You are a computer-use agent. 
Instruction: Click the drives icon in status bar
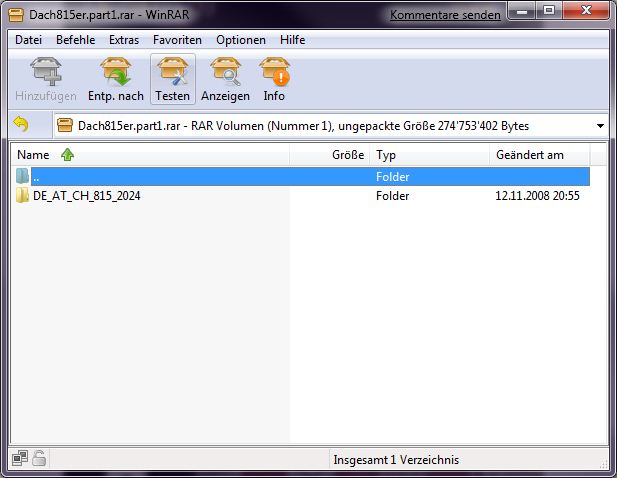(20, 458)
